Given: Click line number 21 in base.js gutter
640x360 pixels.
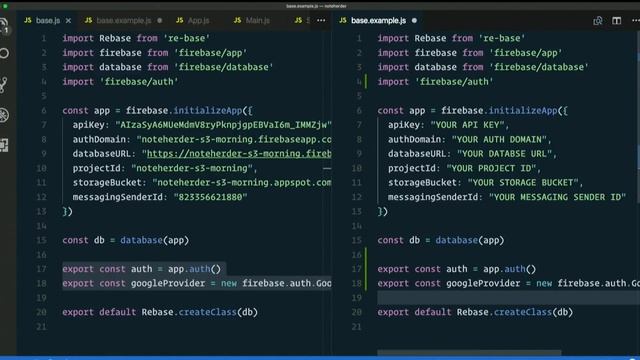Looking at the screenshot, I should (41, 327).
